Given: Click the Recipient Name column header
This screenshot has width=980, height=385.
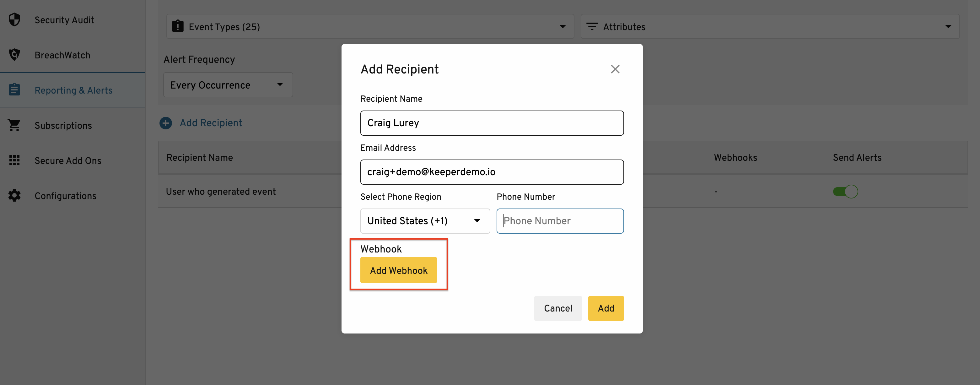Looking at the screenshot, I should click(200, 158).
